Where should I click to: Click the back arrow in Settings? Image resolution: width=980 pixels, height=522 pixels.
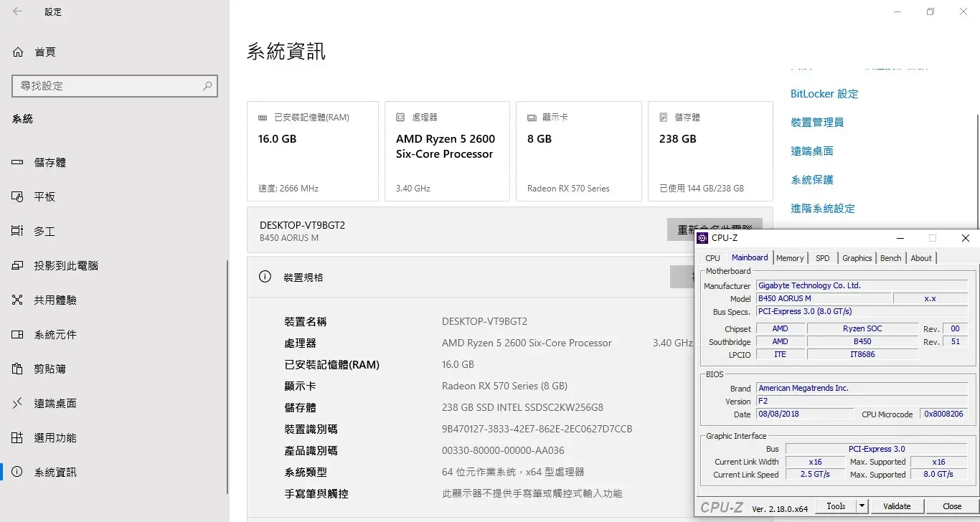tap(17, 11)
